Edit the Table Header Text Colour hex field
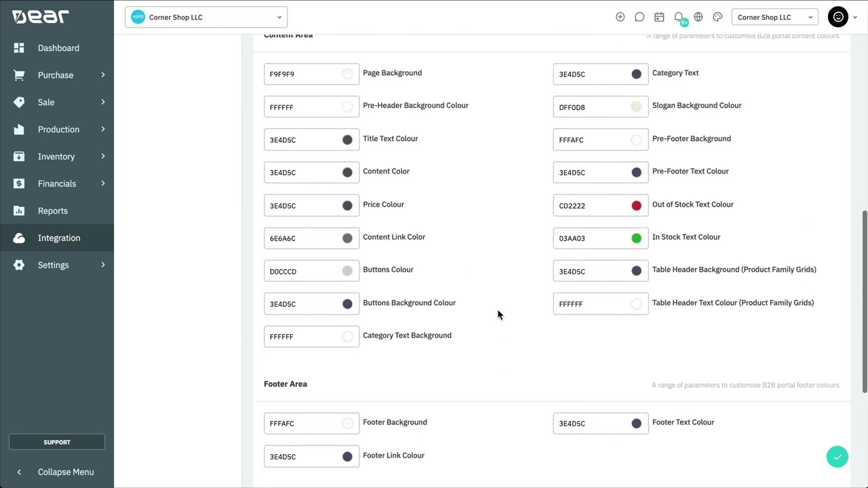The height and width of the screenshot is (488, 868). point(601,304)
